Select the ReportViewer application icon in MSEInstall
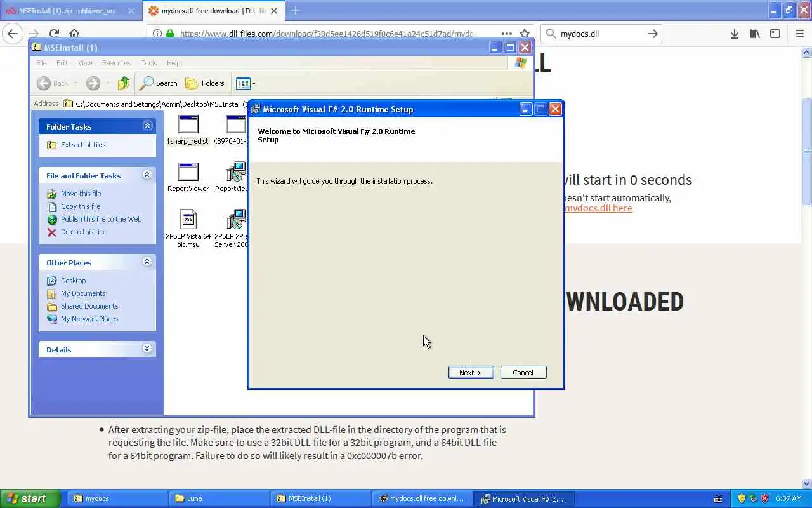 [x=188, y=177]
